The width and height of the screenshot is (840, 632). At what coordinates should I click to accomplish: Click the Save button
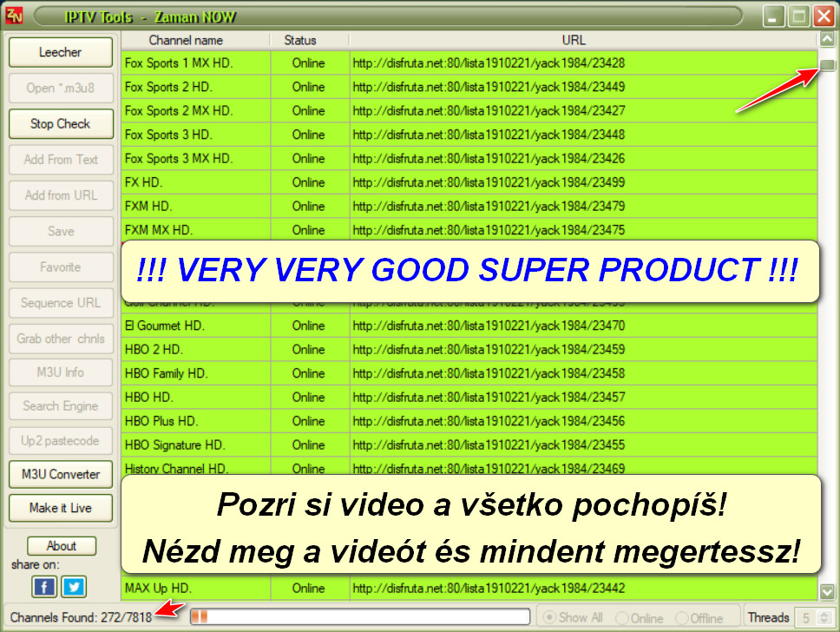61,231
